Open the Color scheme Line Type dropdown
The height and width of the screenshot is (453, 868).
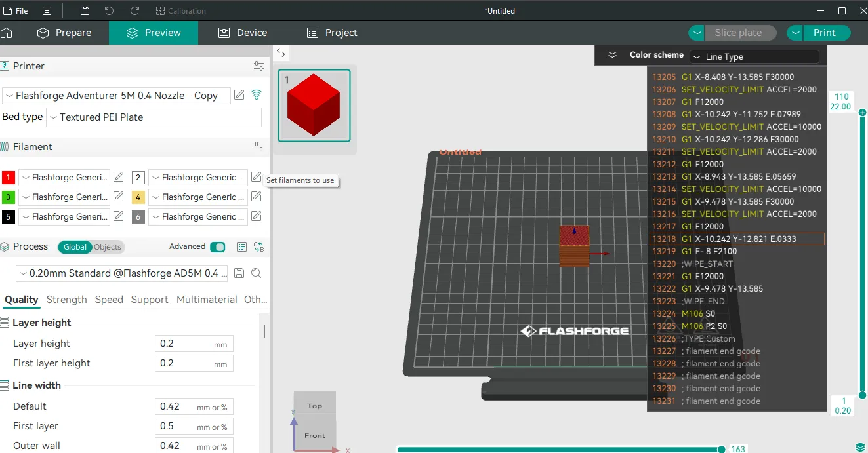point(754,57)
